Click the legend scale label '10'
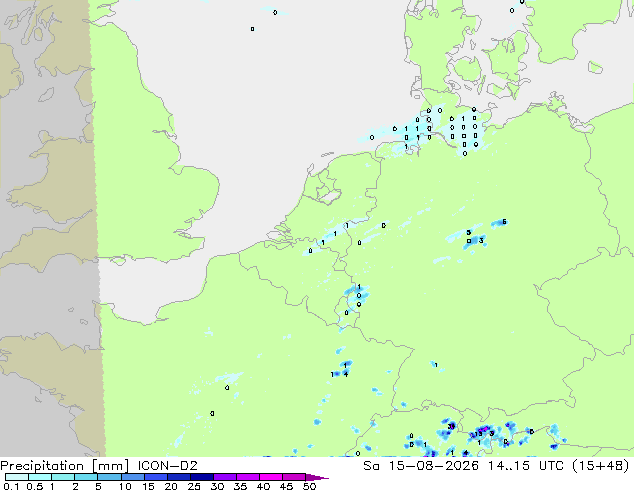Image resolution: width=634 pixels, height=490 pixels. (x=125, y=486)
